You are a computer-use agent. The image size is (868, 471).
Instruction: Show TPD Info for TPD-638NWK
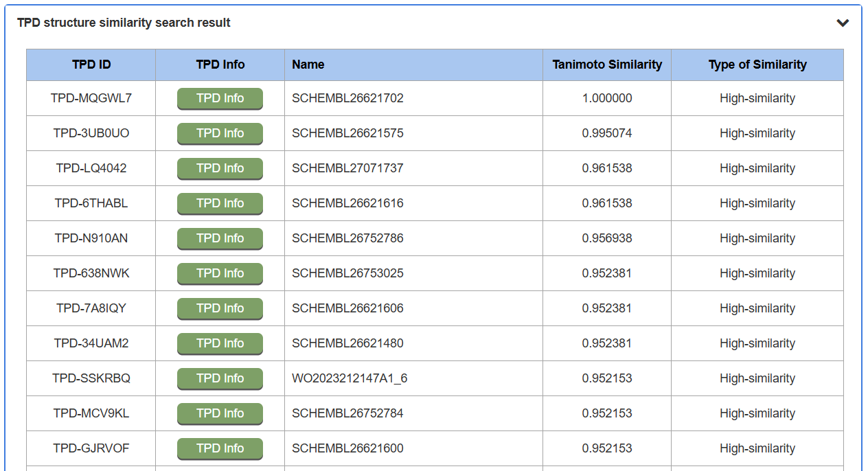[220, 274]
